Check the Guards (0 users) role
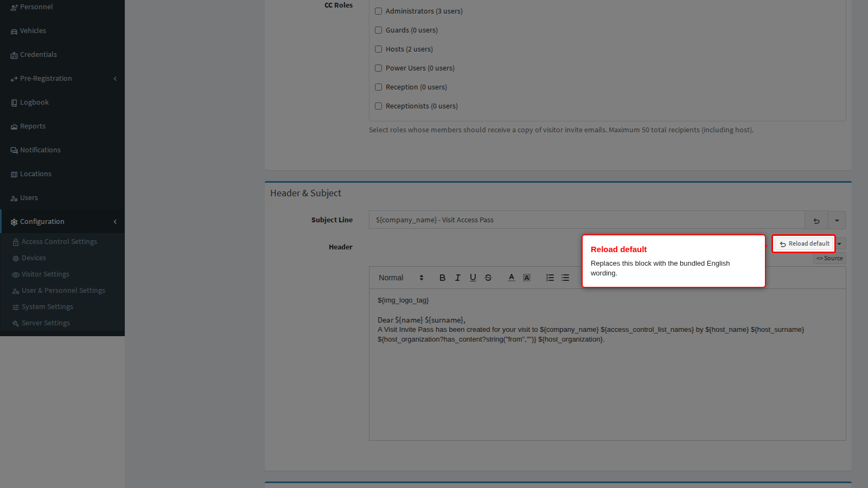This screenshot has width=868, height=488. point(379,30)
